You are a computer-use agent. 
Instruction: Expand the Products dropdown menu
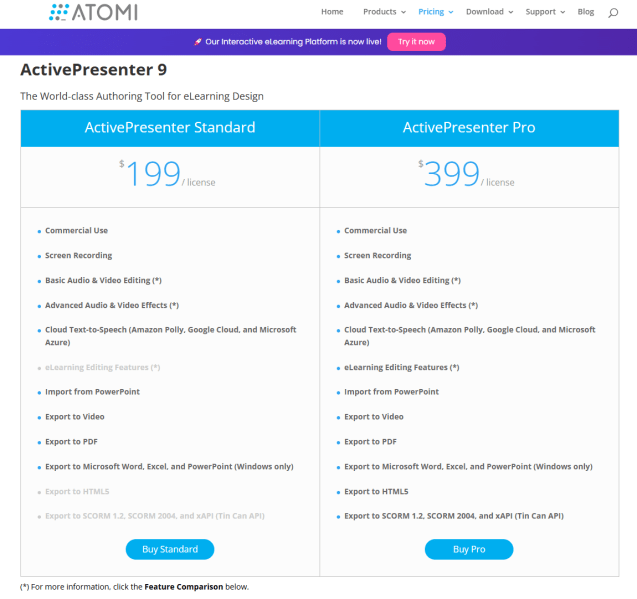(x=384, y=12)
